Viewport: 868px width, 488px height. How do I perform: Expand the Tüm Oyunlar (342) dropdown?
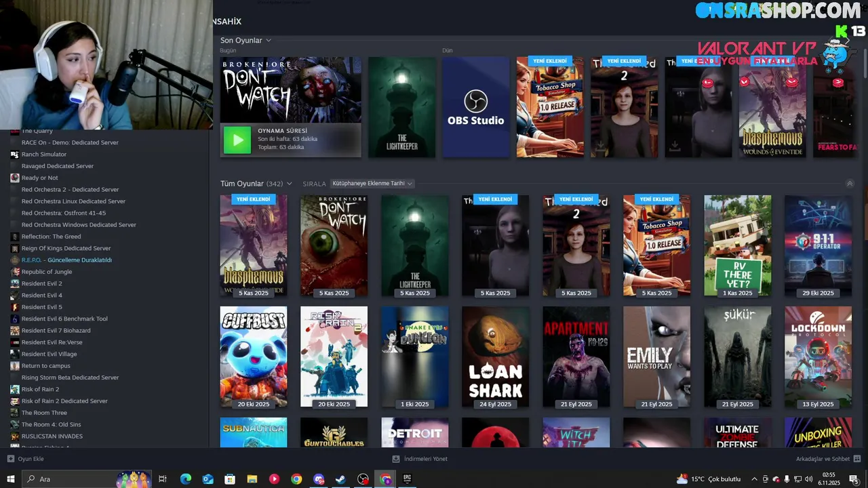tap(290, 184)
